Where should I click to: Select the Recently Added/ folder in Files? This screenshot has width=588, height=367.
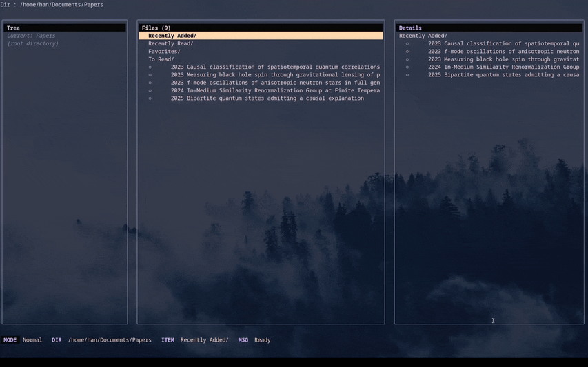click(261, 36)
